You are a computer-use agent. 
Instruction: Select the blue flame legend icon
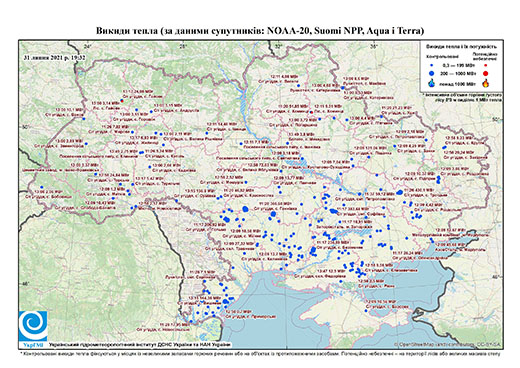point(432,83)
